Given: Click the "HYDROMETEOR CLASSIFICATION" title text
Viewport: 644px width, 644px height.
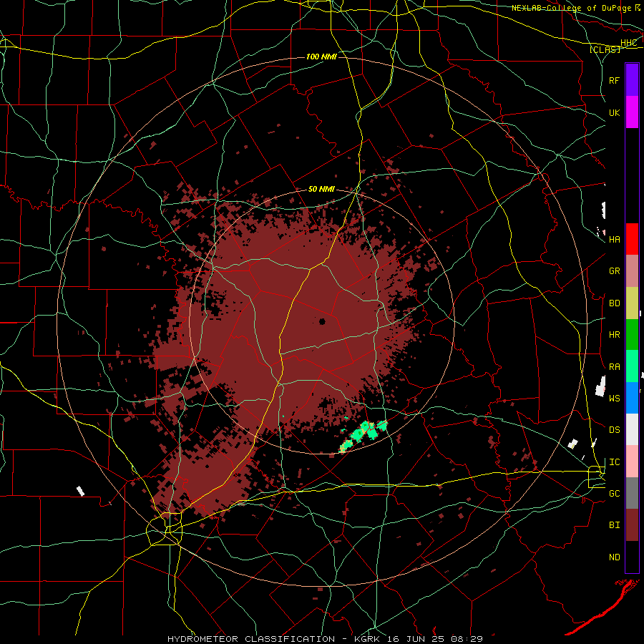Looking at the screenshot, I should [251, 639].
